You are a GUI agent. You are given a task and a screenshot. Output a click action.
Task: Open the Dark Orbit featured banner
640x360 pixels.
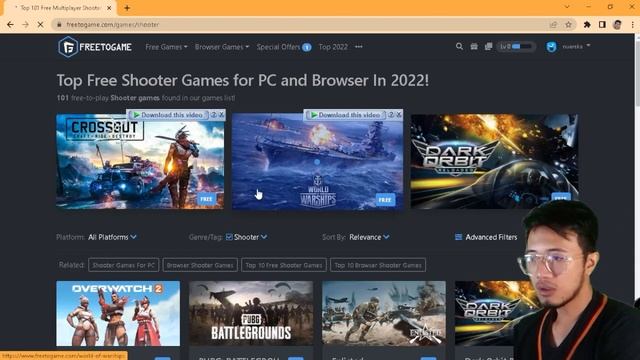(494, 162)
